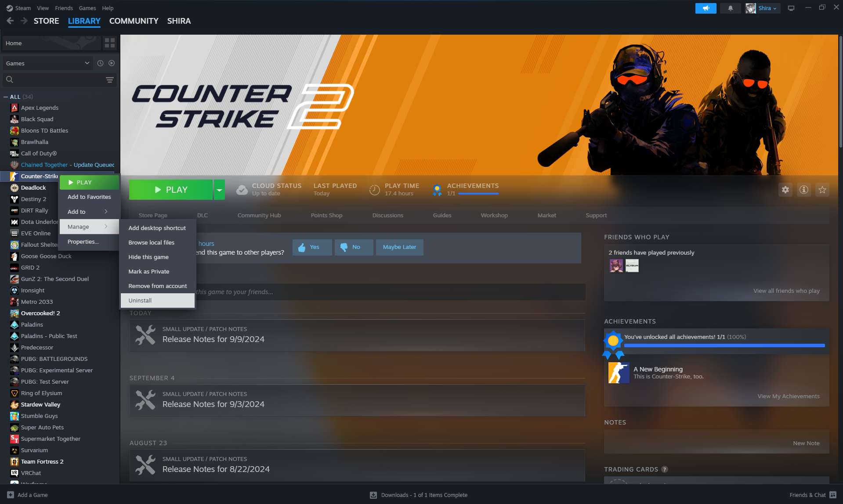
Task: Click the library search input field
Action: coord(60,79)
